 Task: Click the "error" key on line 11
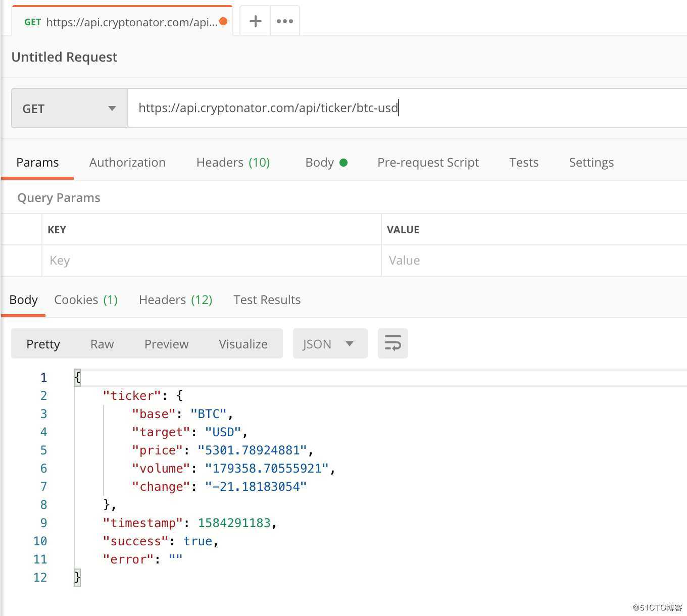click(x=128, y=559)
